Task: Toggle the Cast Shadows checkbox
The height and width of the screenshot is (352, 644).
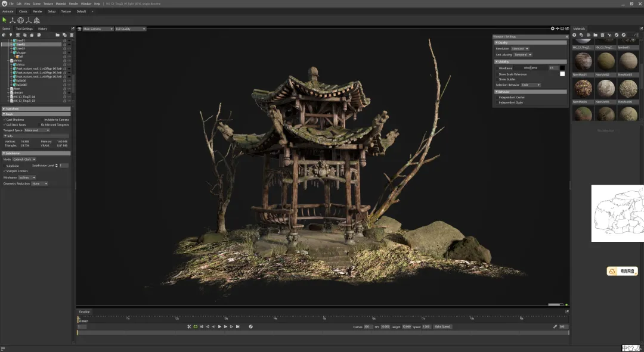Action: coord(5,120)
